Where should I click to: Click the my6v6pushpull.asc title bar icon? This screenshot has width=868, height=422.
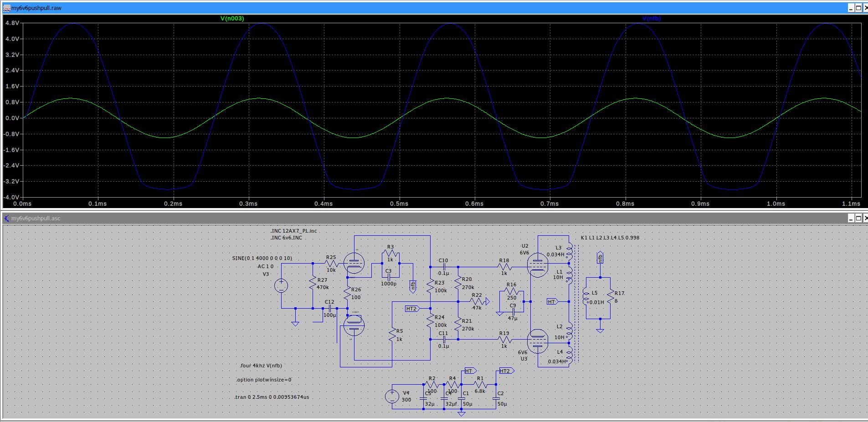(x=7, y=219)
